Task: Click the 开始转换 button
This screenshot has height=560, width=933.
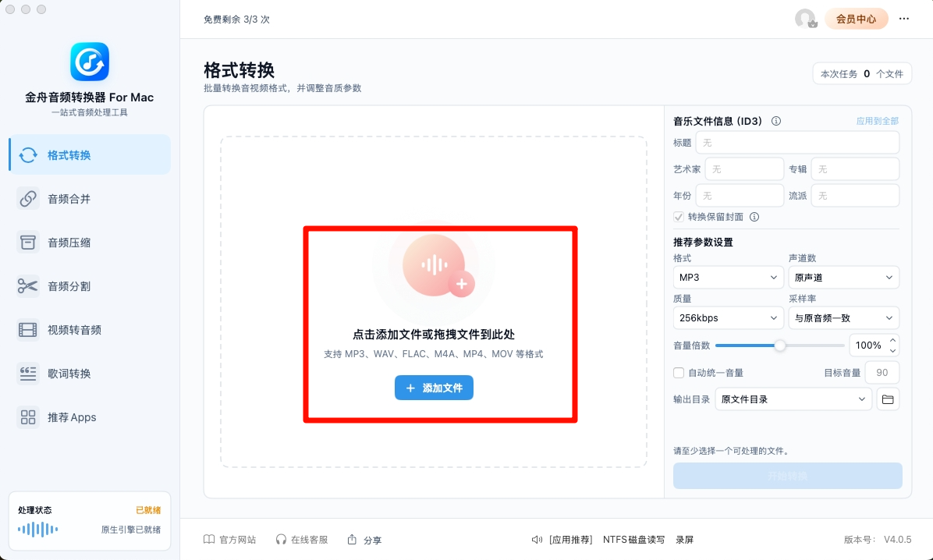Action: 787,476
